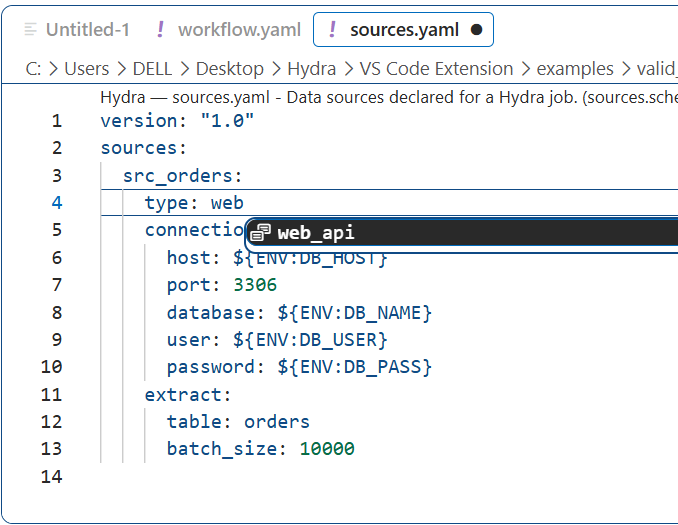
Task: Click the YAML icon on workflow.yaml tab
Action: [160, 30]
